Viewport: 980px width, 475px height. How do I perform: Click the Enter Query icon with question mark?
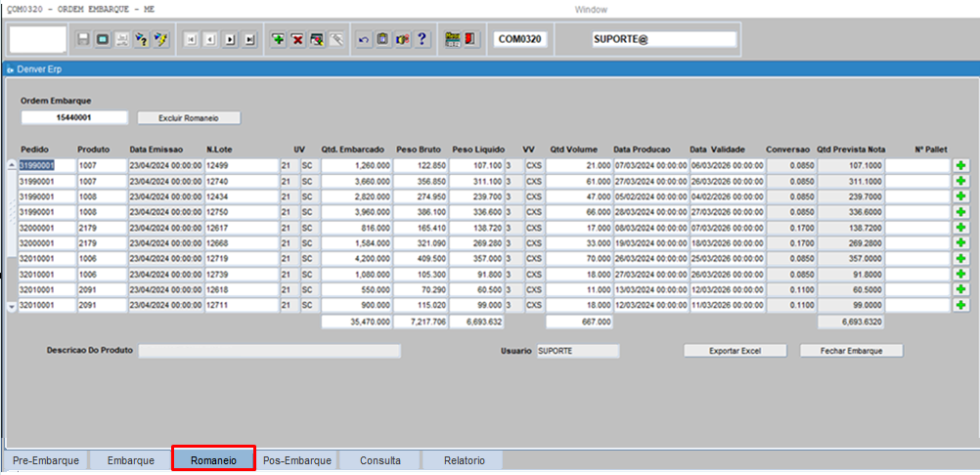(x=142, y=40)
